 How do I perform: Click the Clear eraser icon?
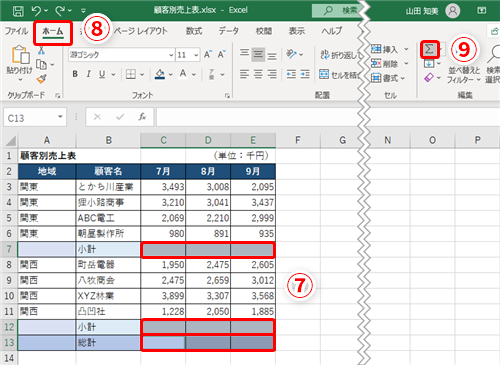429,78
